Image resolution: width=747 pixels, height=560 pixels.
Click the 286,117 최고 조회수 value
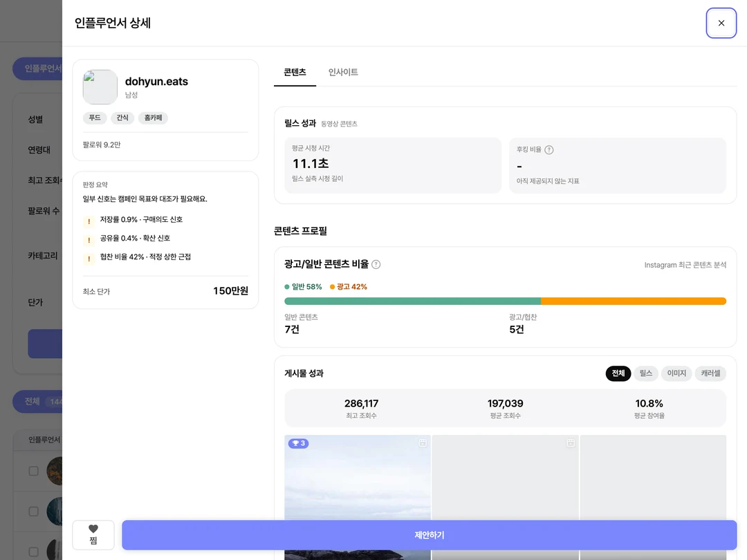pos(361,403)
